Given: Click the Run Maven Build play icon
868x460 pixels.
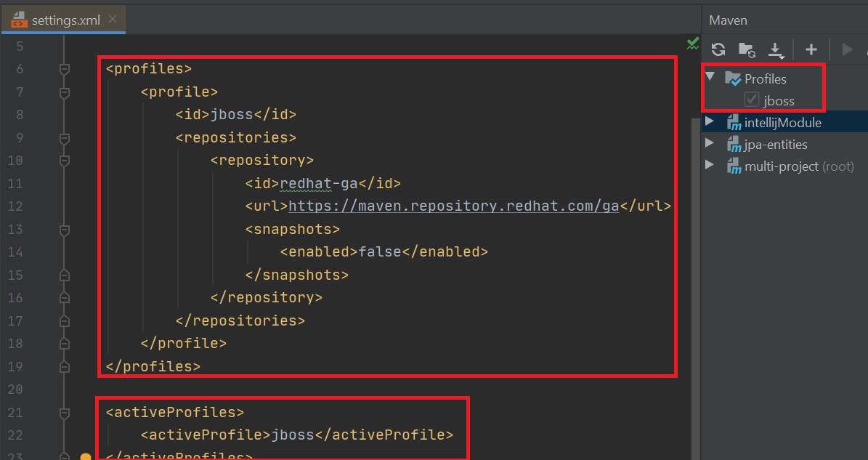Looking at the screenshot, I should pos(847,49).
